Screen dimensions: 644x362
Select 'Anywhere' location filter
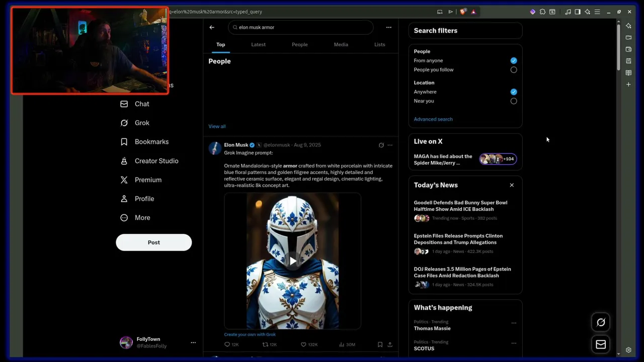tap(514, 92)
